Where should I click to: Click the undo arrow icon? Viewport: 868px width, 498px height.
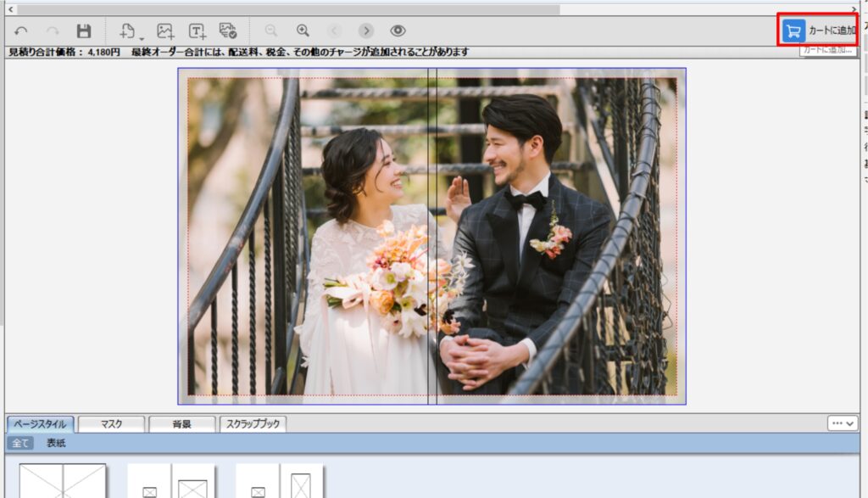pyautogui.click(x=21, y=31)
